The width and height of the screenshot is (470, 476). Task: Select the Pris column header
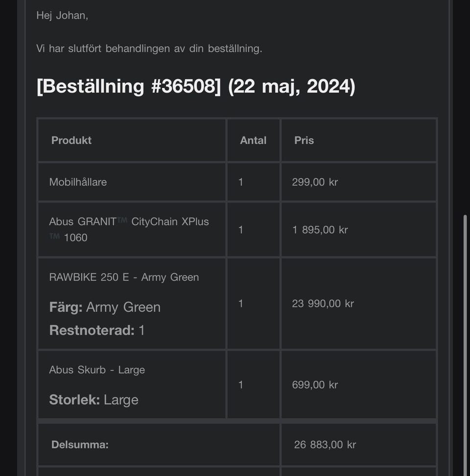[x=304, y=140]
